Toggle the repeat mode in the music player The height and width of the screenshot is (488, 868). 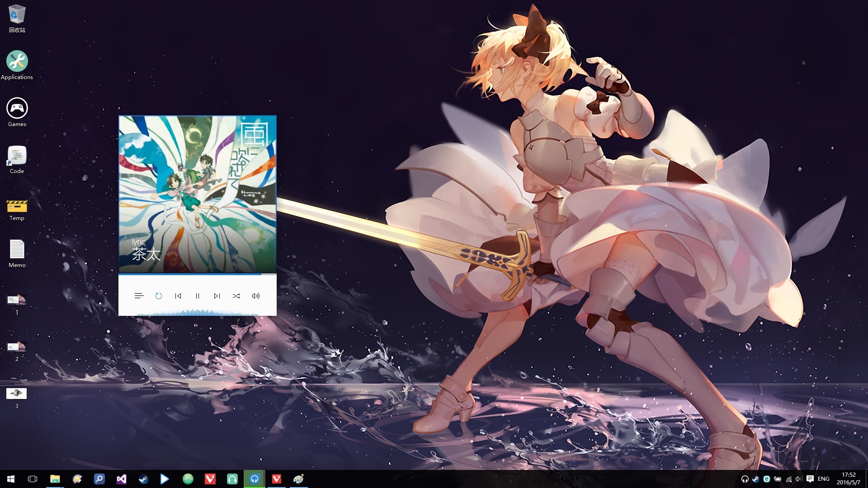(159, 296)
